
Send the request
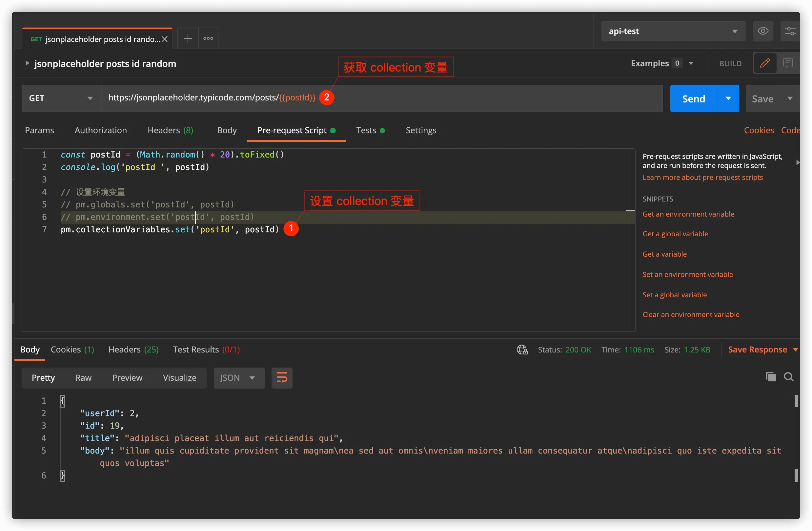[694, 99]
